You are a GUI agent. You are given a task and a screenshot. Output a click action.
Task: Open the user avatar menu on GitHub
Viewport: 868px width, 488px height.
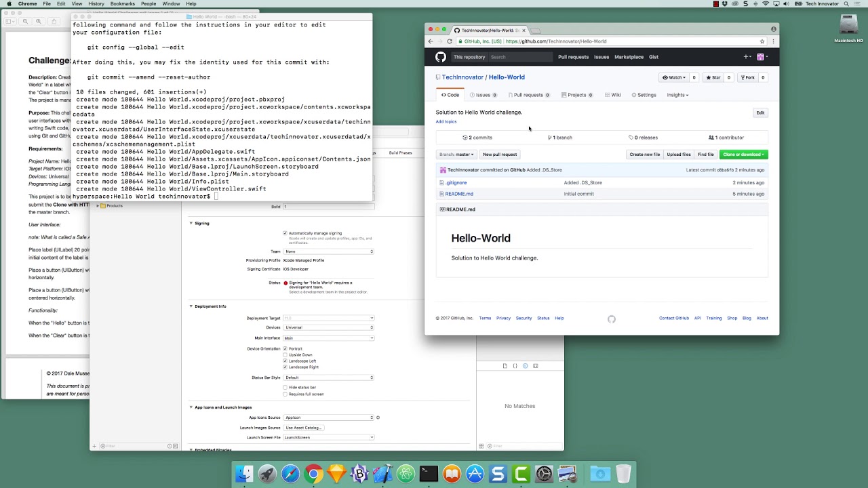(x=762, y=57)
